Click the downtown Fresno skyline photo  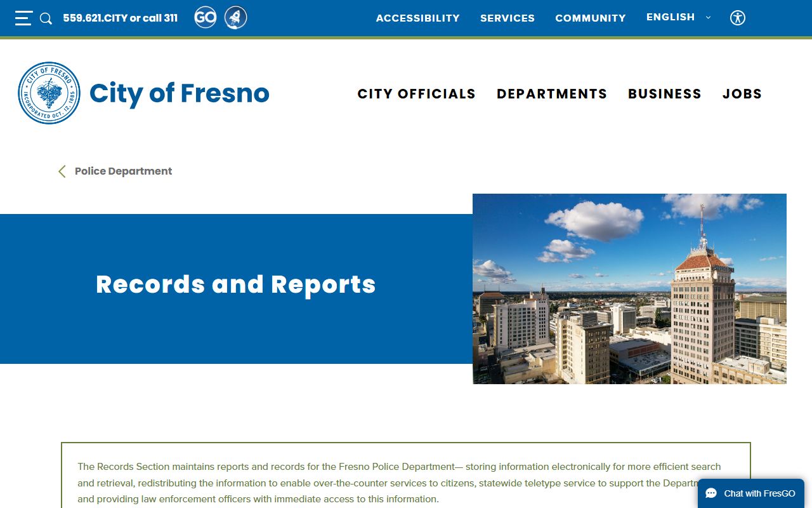(x=629, y=289)
